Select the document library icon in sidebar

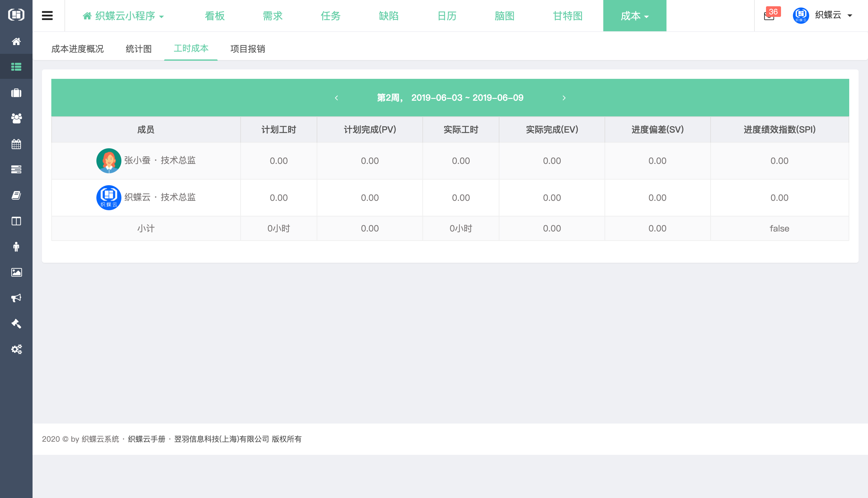pos(16,195)
